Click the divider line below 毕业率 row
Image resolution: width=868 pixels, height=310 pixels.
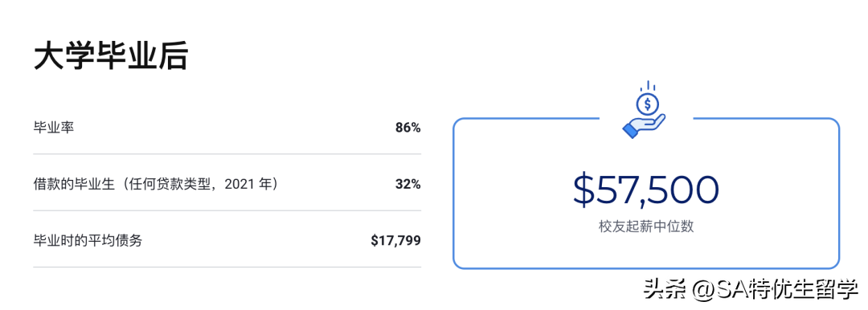tap(227, 154)
